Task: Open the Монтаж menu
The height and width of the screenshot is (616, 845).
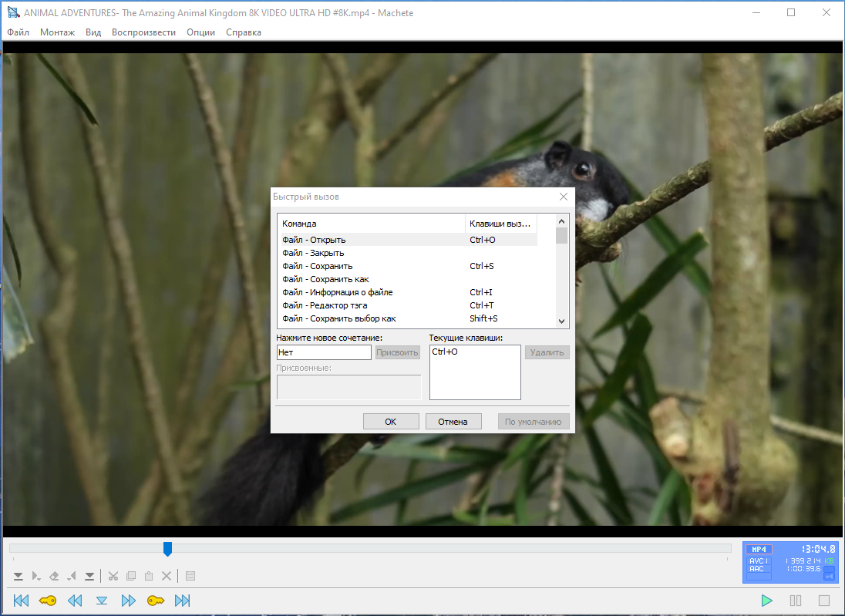Action: (x=57, y=32)
